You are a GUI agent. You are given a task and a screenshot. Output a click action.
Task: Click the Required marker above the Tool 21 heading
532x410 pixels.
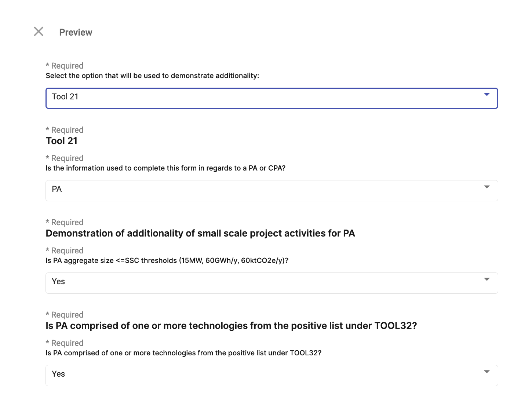pos(65,130)
